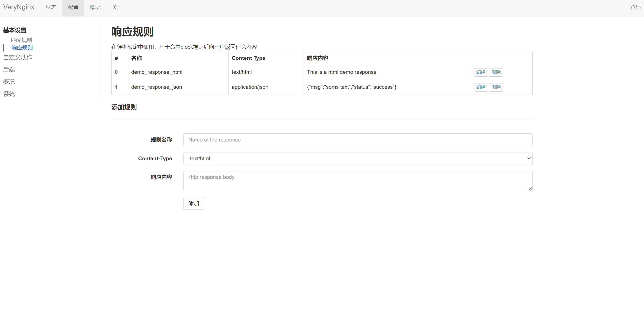Image resolution: width=644 pixels, height=331 pixels.
Task: Click the 添加 button
Action: (x=194, y=203)
